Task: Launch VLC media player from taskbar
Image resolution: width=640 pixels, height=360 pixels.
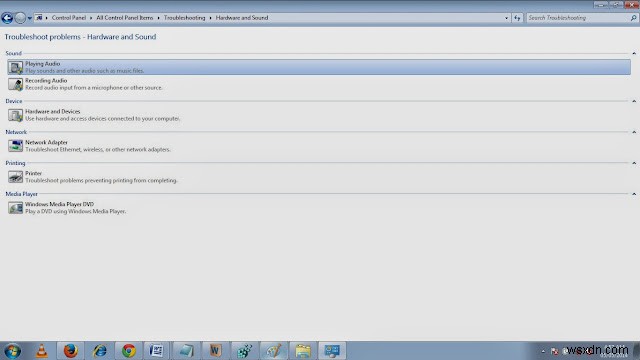Action: 41,351
